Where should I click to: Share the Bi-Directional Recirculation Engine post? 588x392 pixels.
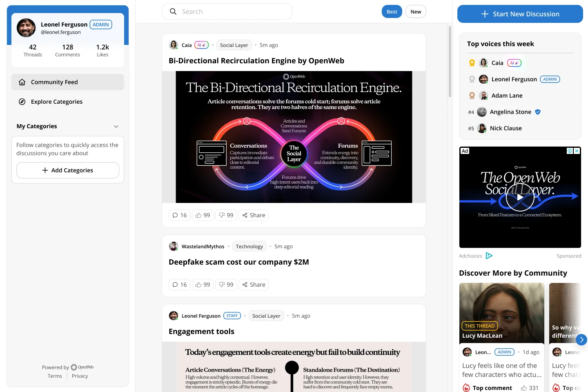pyautogui.click(x=254, y=215)
